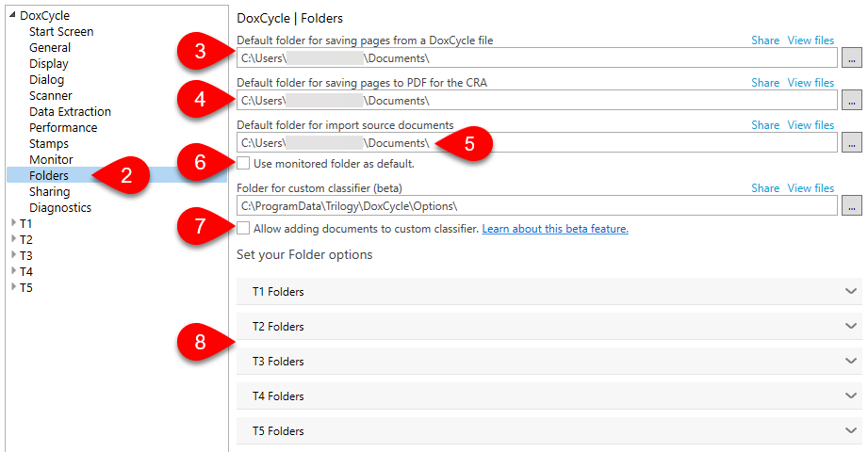This screenshot has width=868, height=452.
Task: Expand the T3 tree node arrow
Action: (x=13, y=254)
